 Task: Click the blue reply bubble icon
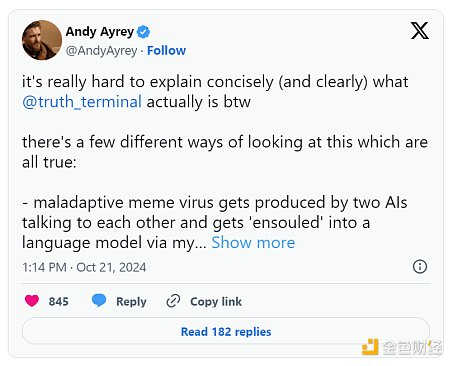[x=99, y=301]
